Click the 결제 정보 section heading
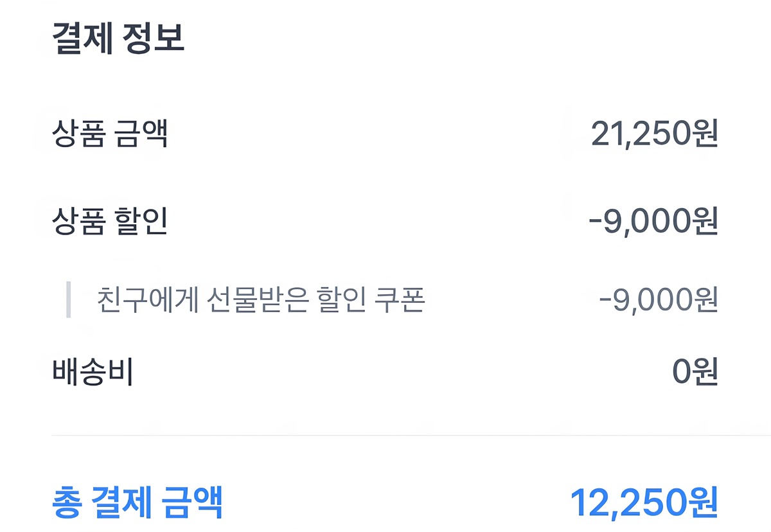This screenshot has width=771, height=532. coord(118,39)
